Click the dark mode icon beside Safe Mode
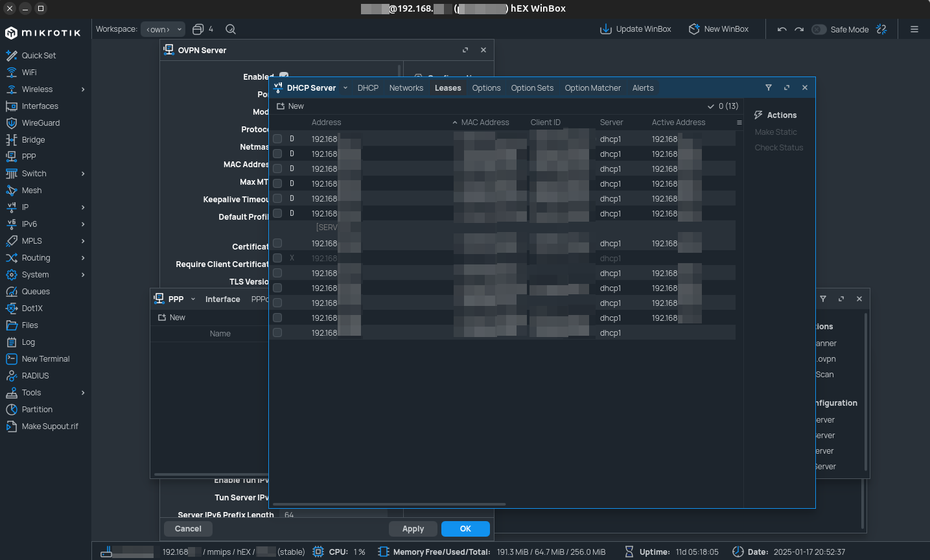This screenshot has height=560, width=930. click(881, 29)
